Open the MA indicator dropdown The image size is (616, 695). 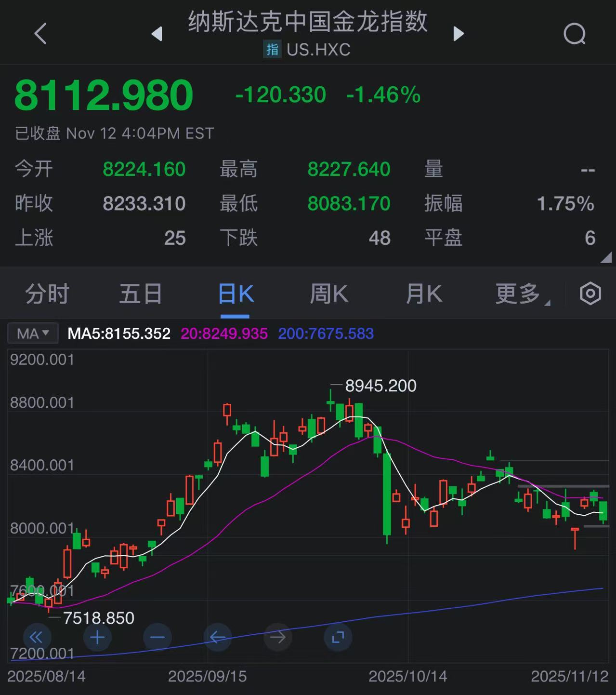32,333
